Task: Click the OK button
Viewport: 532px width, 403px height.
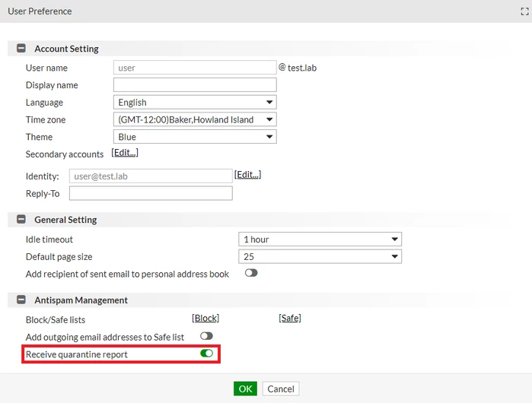Action: coord(245,389)
